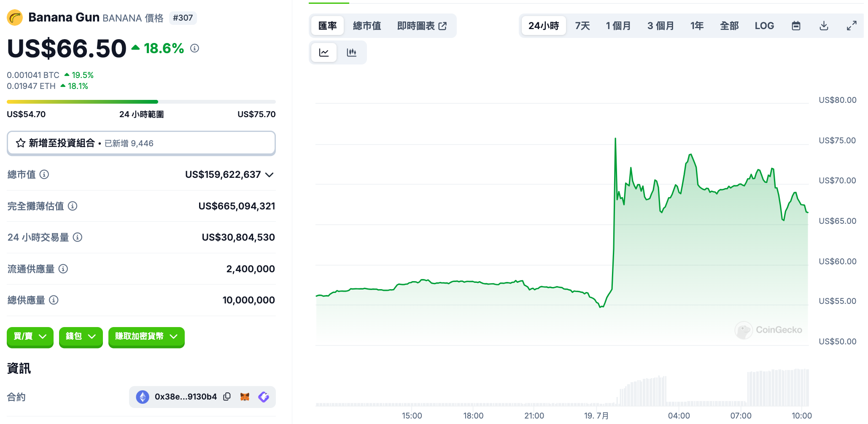Expand the 總市值 value dropdown chevron

(x=270, y=174)
